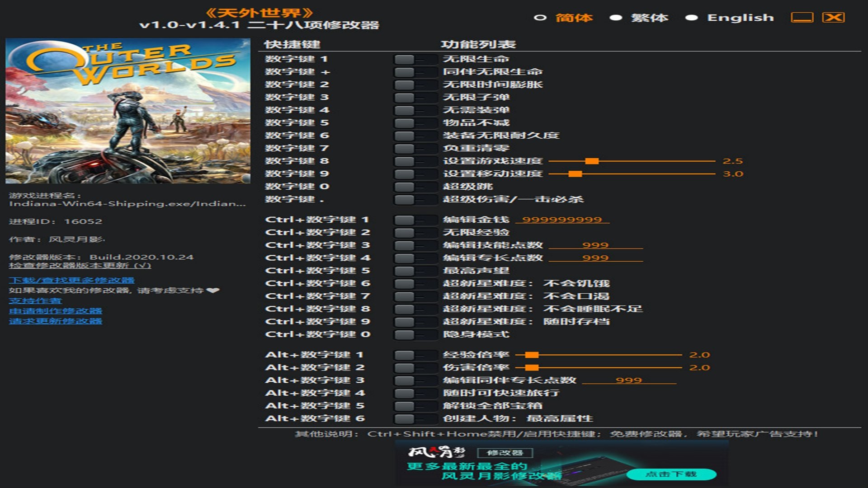Image resolution: width=868 pixels, height=488 pixels.
Task: Click the 设置游戏速度 slider handle
Action: tap(591, 161)
